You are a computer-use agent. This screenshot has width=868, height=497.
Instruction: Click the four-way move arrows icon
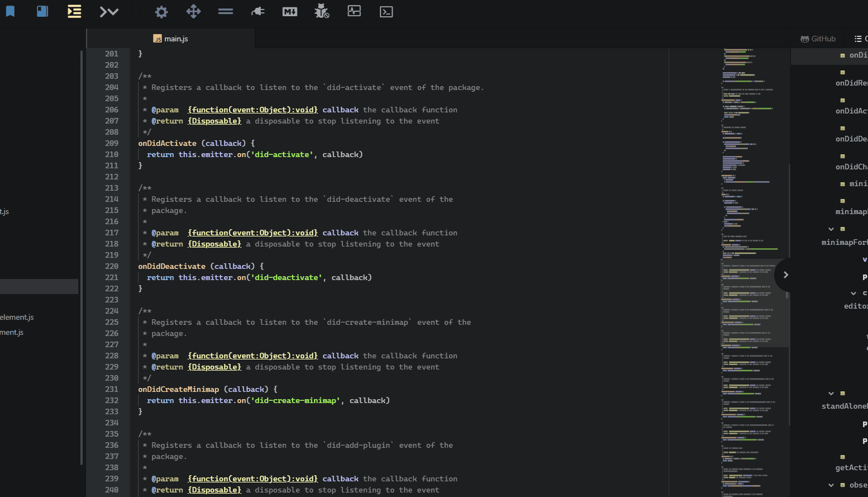pyautogui.click(x=193, y=11)
